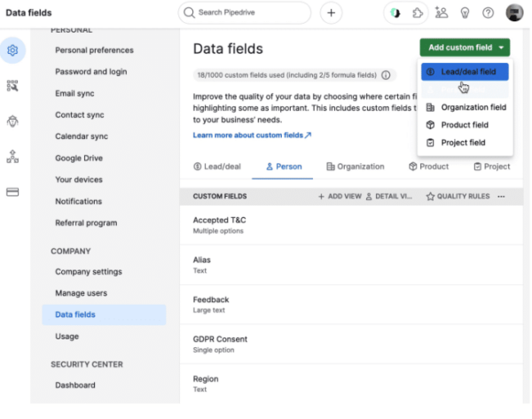The width and height of the screenshot is (532, 419).
Task: Open the marketplace puzzle piece icon
Action: [x=418, y=13]
